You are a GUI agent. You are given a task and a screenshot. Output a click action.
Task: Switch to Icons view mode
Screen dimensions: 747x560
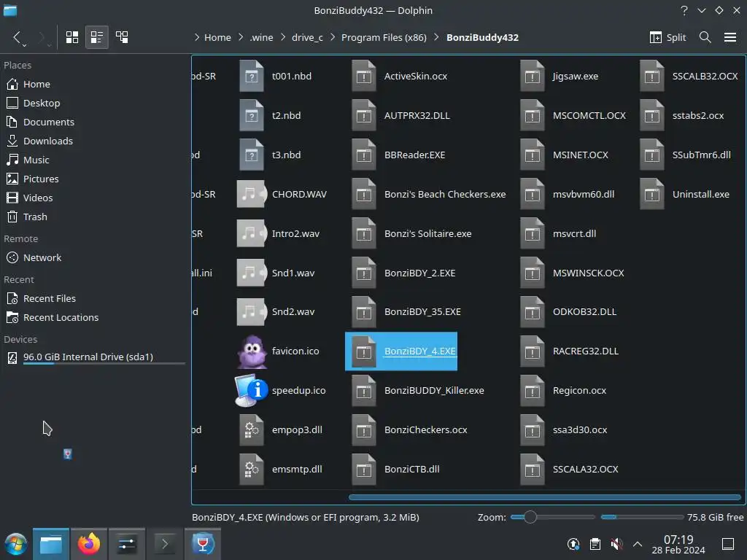coord(72,37)
